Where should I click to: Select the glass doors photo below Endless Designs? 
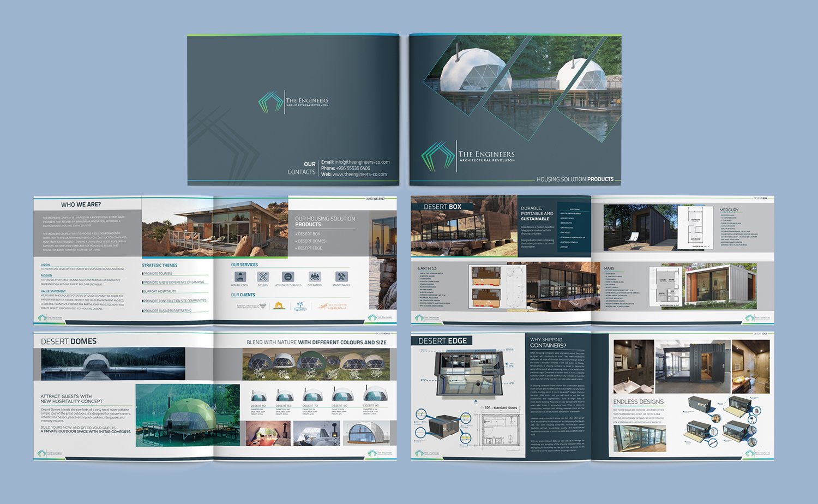[x=640, y=438]
